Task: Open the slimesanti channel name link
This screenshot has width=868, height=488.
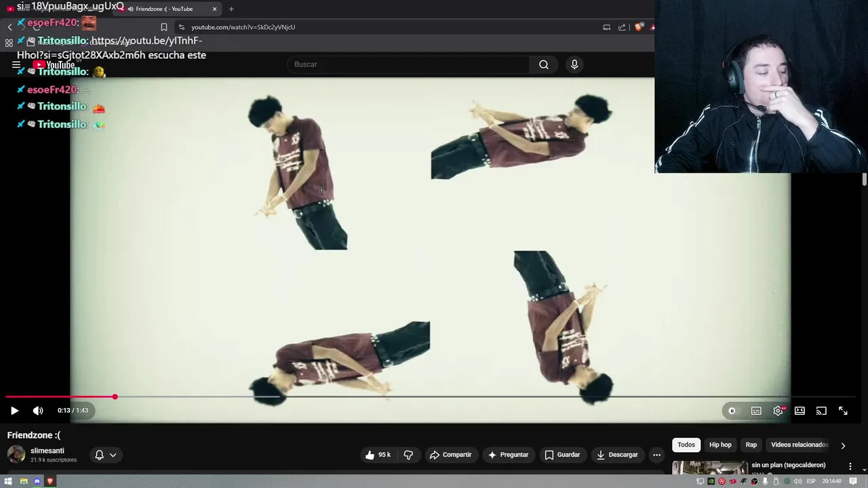Action: [47, 451]
